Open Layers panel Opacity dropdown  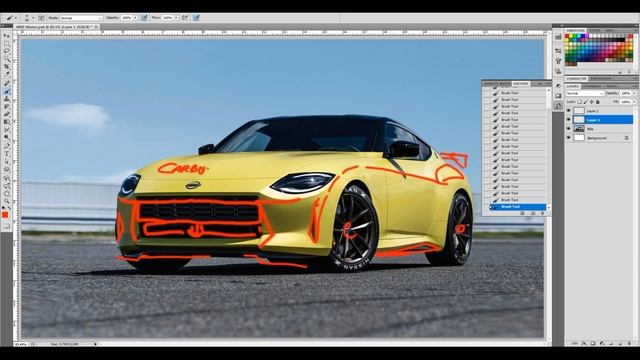634,93
